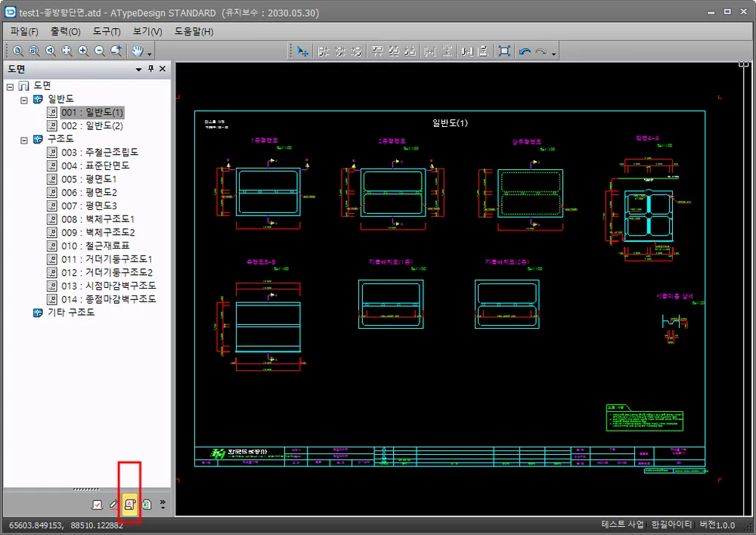Open the 도움말(H) menu

[x=194, y=31]
